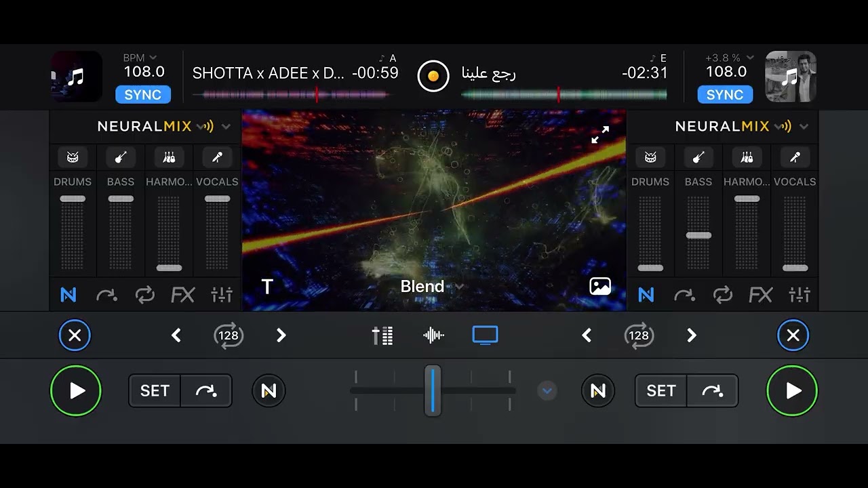The image size is (868, 488).
Task: Halve right deck loop length
Action: tap(587, 335)
